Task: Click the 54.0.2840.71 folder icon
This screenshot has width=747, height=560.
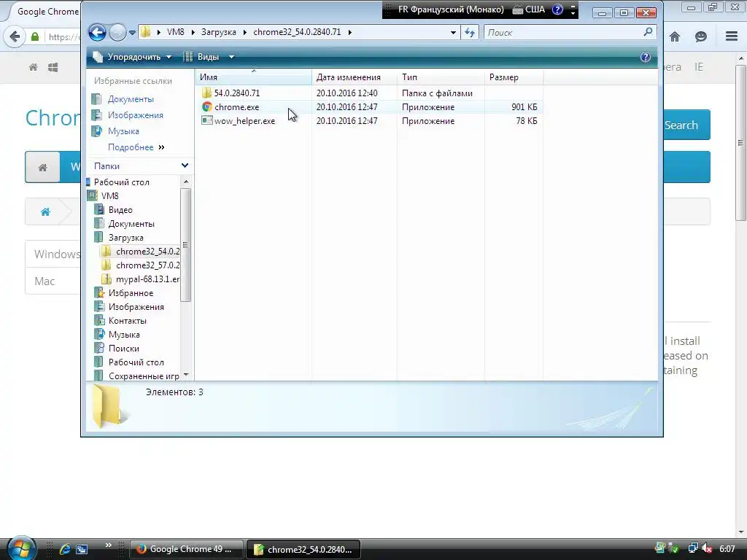Action: tap(206, 93)
